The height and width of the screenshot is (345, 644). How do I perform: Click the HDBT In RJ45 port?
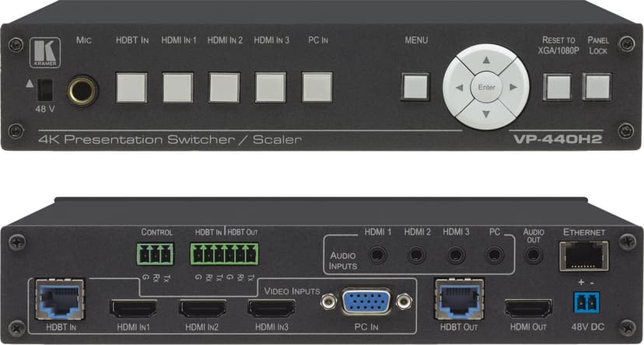(60, 299)
